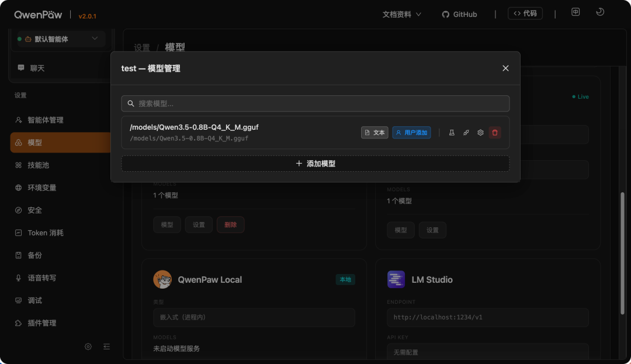
Task: Click the language switch icon in header
Action: pos(575,12)
